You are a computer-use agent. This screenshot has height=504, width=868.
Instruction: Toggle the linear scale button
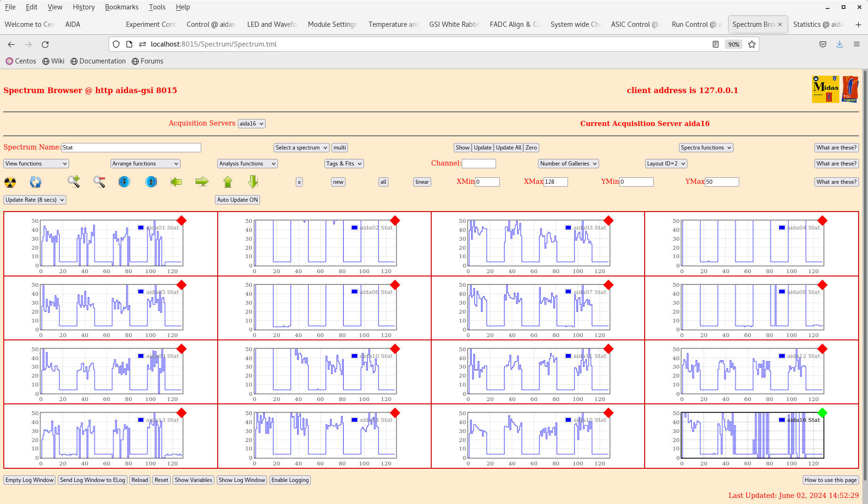click(x=422, y=182)
